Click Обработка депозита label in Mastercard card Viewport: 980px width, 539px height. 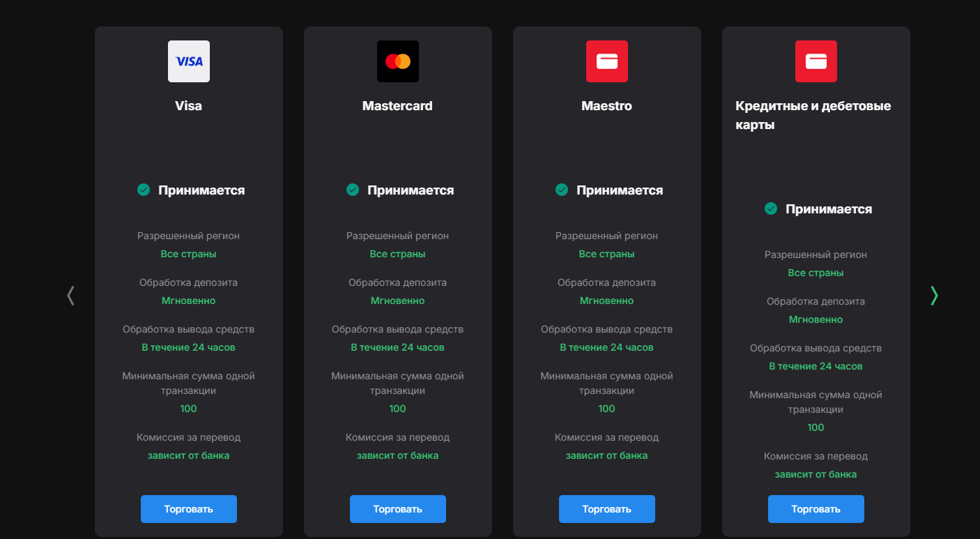pyautogui.click(x=398, y=282)
